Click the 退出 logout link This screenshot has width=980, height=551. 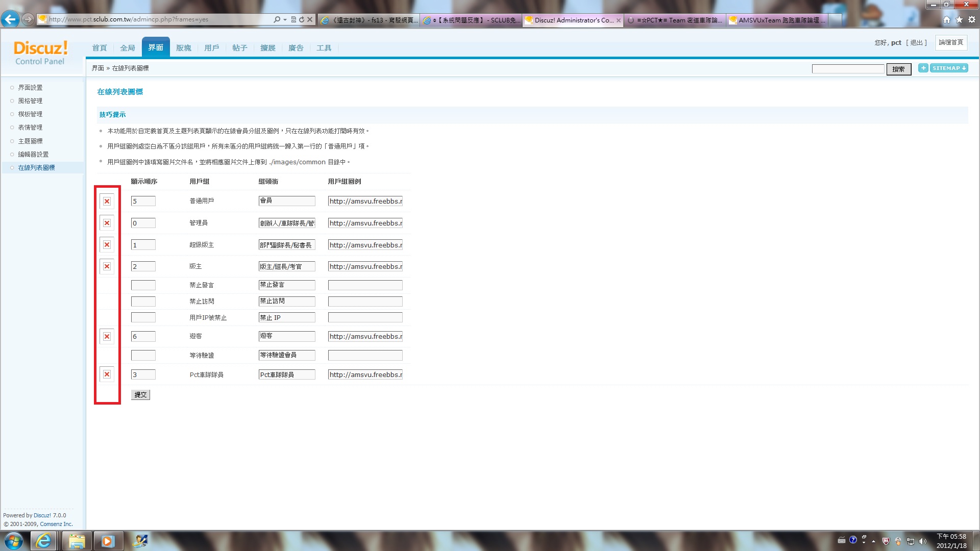click(x=916, y=42)
